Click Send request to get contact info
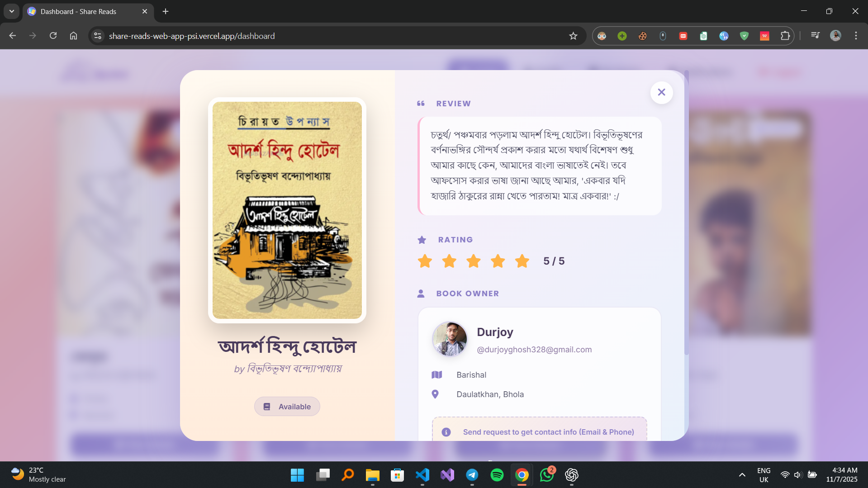868x488 pixels. 548,432
